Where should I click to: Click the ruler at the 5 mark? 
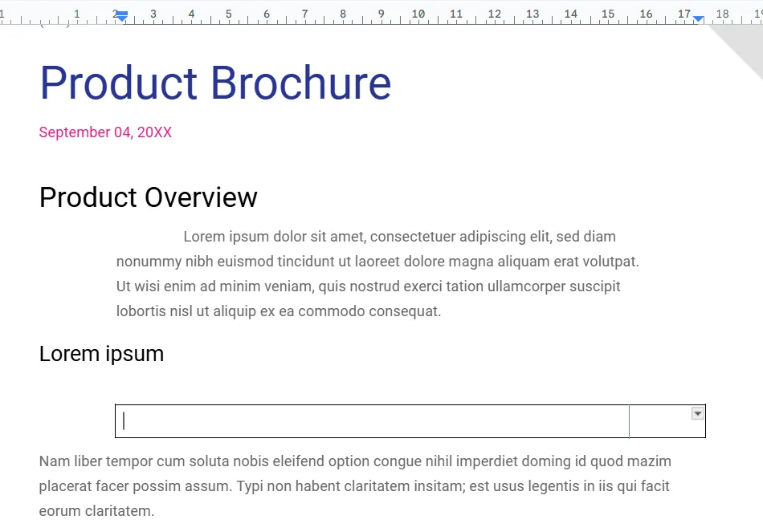[229, 14]
